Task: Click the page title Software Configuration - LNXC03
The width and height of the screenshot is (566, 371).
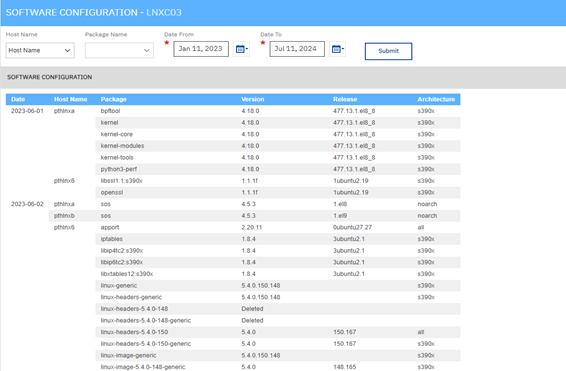Action: point(93,13)
